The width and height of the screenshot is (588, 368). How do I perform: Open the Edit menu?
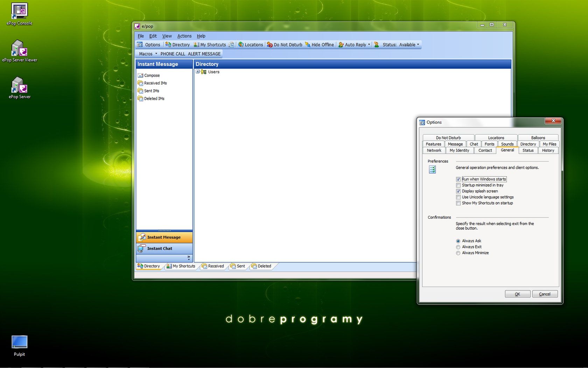click(x=153, y=36)
